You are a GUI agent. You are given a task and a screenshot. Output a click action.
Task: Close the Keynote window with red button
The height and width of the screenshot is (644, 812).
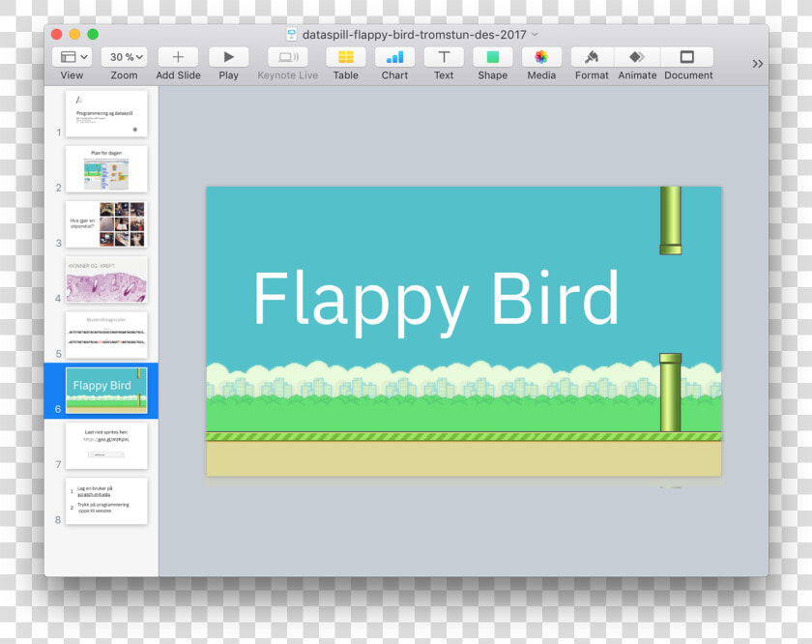pos(57,34)
